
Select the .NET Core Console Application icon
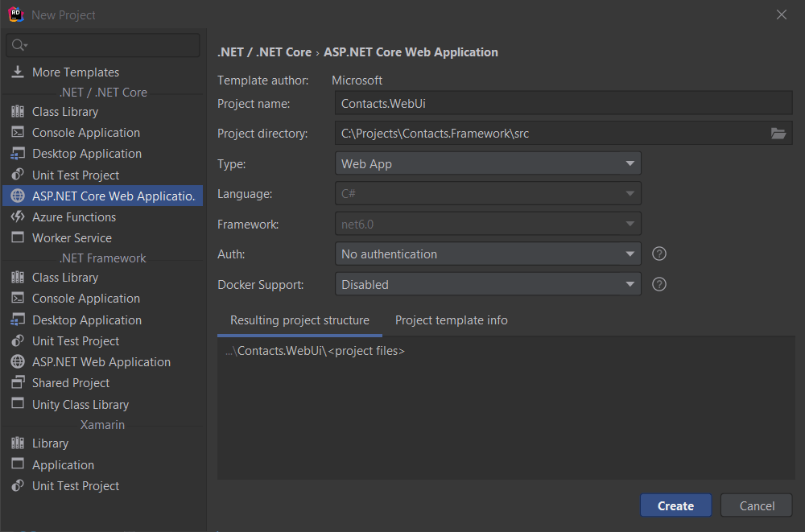point(18,133)
